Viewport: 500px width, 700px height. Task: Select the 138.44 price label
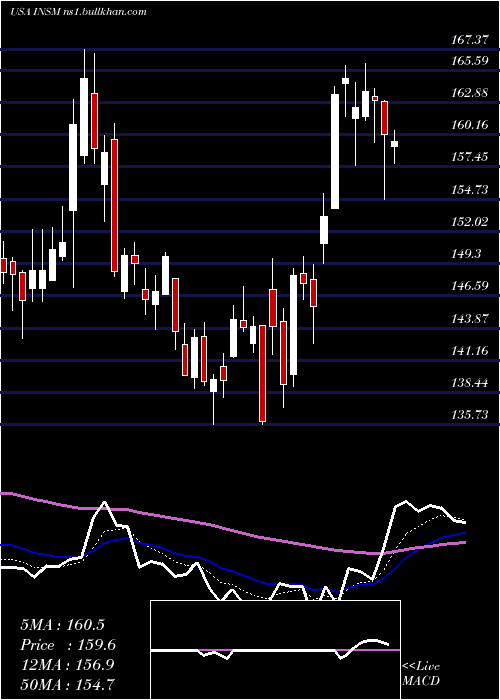pyautogui.click(x=469, y=383)
